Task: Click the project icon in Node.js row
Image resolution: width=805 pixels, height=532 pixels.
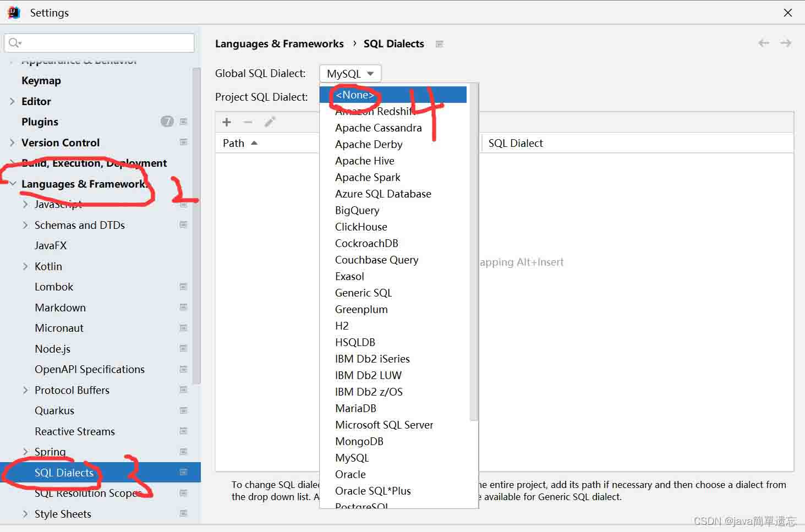Action: tap(184, 349)
